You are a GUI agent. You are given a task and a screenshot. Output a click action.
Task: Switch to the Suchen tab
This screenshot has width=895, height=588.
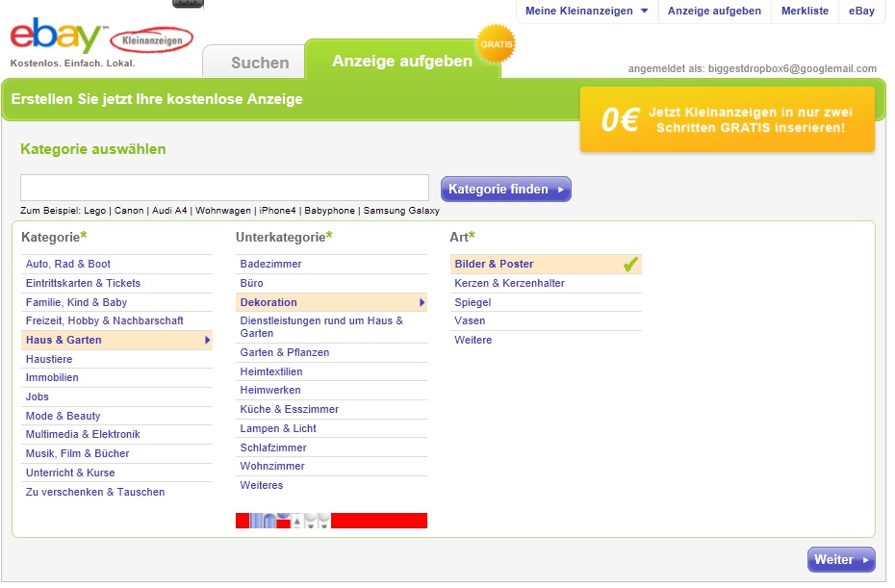pyautogui.click(x=260, y=63)
